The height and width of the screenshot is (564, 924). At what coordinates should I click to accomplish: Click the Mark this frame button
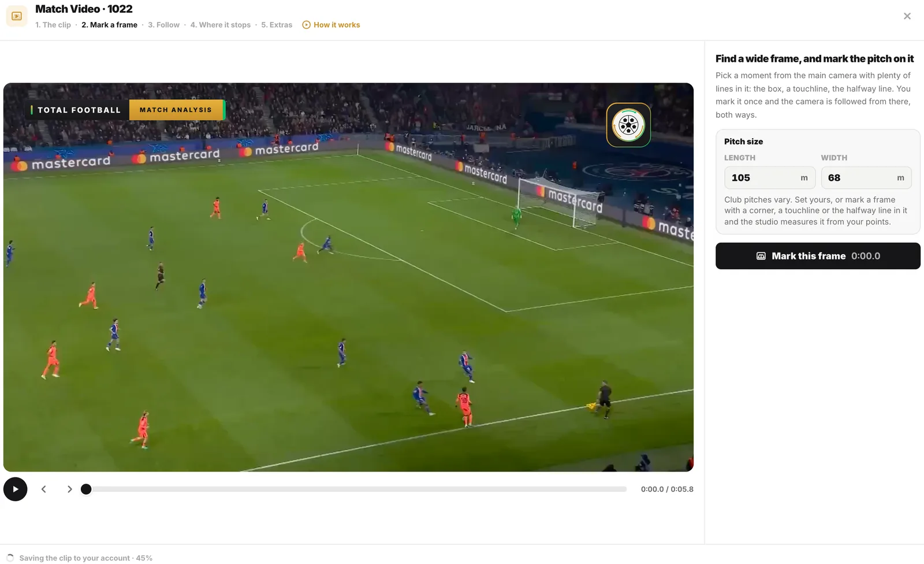(x=818, y=256)
